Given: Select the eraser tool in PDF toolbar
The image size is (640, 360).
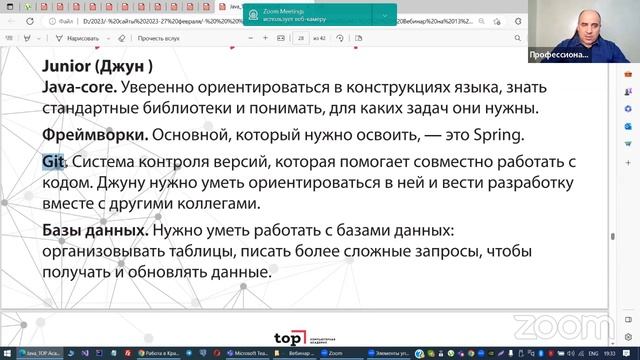Looking at the screenshot, I should [121, 38].
